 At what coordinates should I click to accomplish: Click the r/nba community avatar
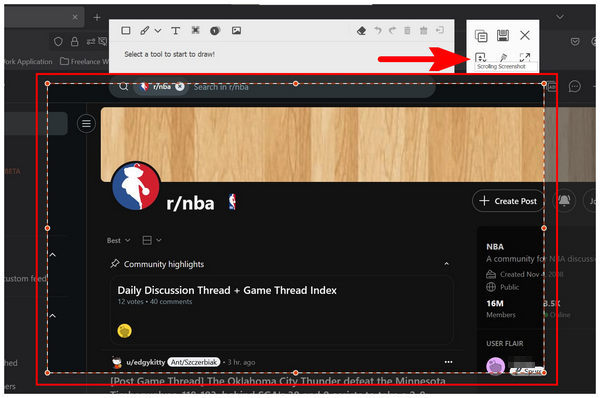136,186
